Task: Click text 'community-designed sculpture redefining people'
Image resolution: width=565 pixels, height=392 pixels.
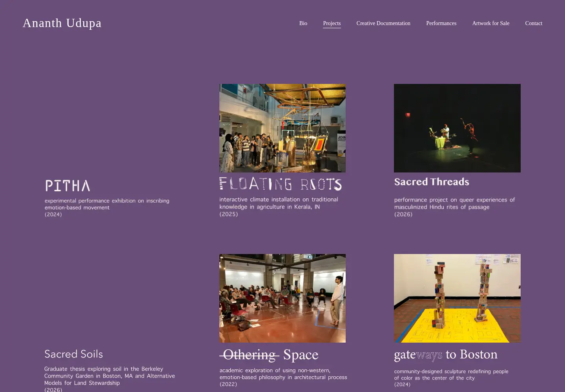Action: point(451,372)
